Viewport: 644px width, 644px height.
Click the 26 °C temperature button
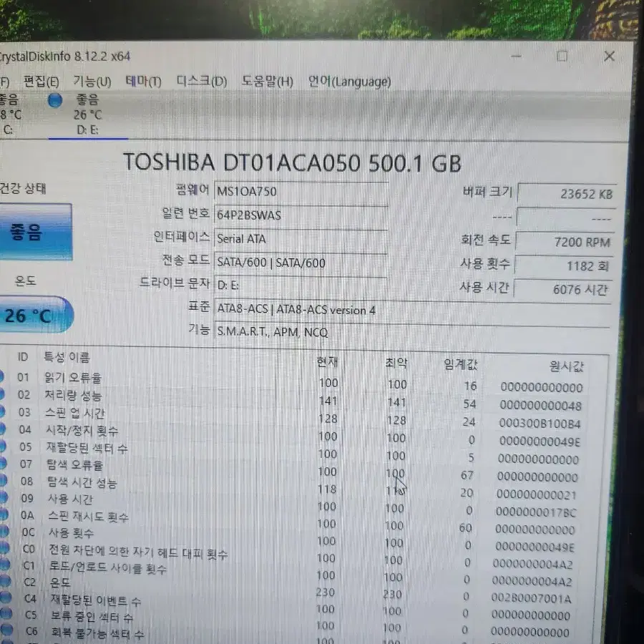pyautogui.click(x=36, y=315)
